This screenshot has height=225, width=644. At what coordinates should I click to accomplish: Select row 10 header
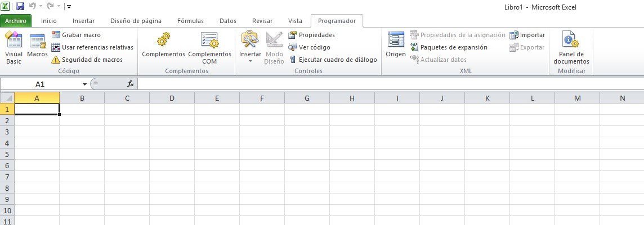click(7, 210)
